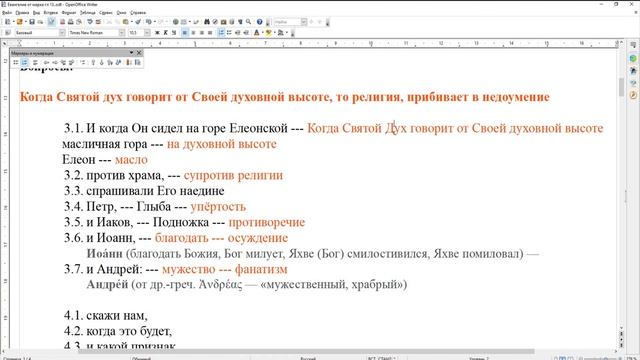Open the Файл menu
This screenshot has height=360, width=640.
tap(7, 13)
